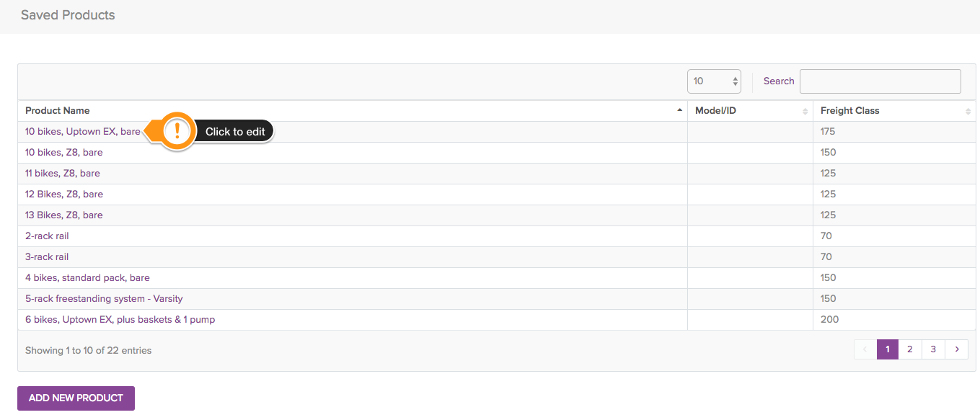Open '10 bikes, Z8, bare' product
Viewport: 980px width, 420px height.
click(x=64, y=153)
